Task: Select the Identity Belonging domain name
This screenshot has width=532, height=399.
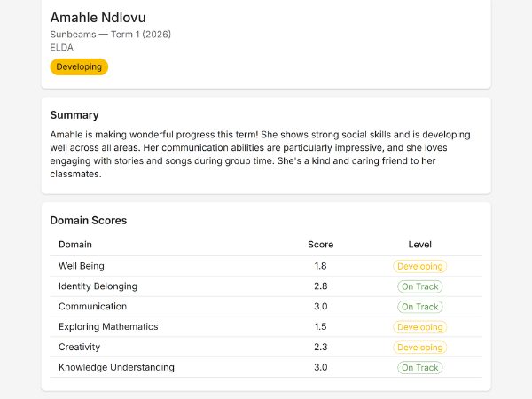Action: [x=98, y=286]
